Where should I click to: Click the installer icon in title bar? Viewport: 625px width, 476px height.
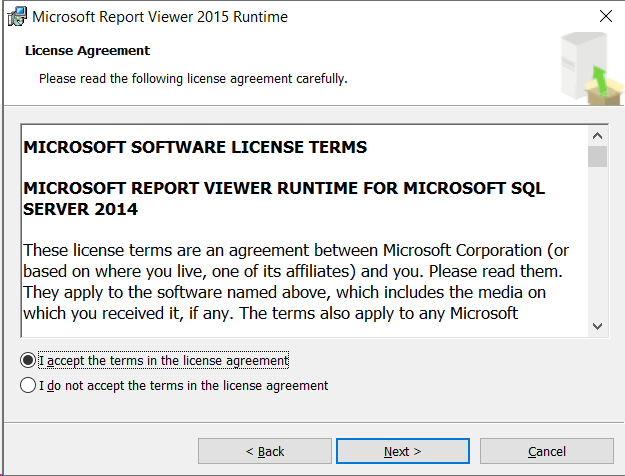pyautogui.click(x=17, y=17)
